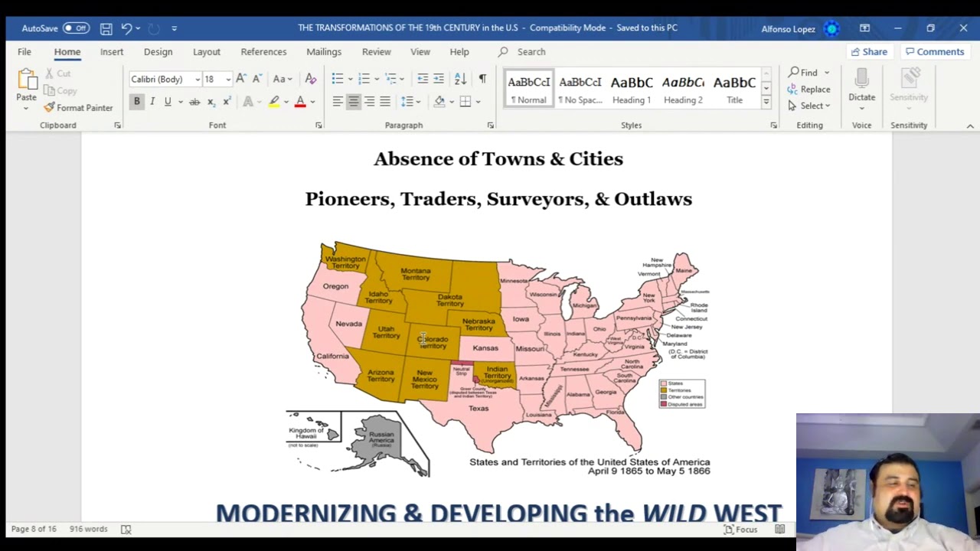The image size is (980, 551).
Task: Click the Multilevel List icon
Action: [390, 79]
